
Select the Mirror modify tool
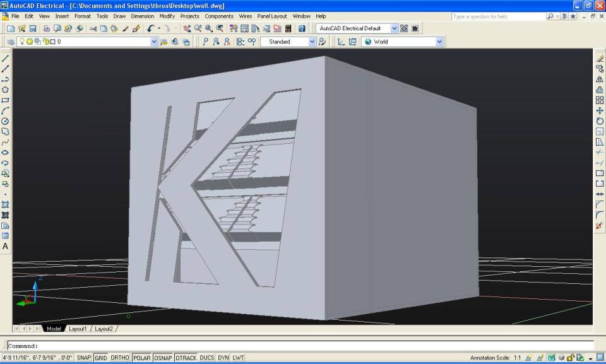pos(600,79)
